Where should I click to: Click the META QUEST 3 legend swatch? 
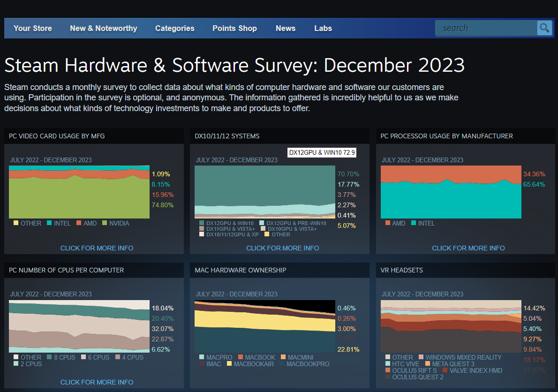(428, 363)
